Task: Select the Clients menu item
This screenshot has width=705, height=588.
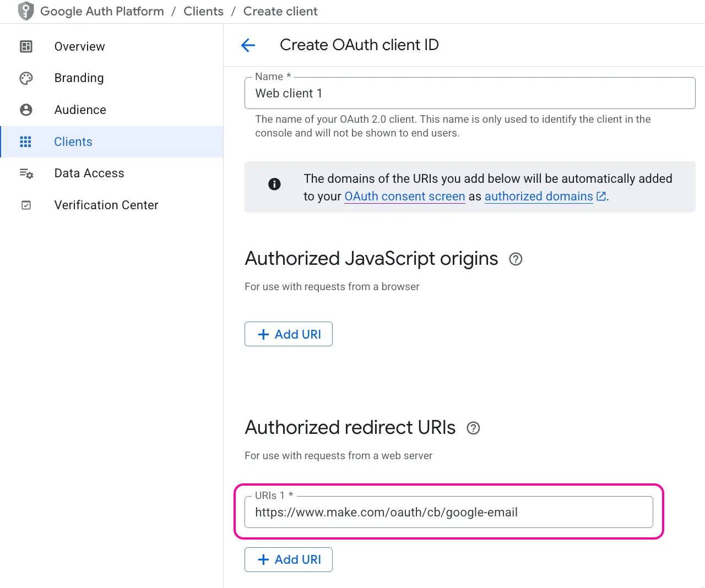Action: [x=111, y=141]
